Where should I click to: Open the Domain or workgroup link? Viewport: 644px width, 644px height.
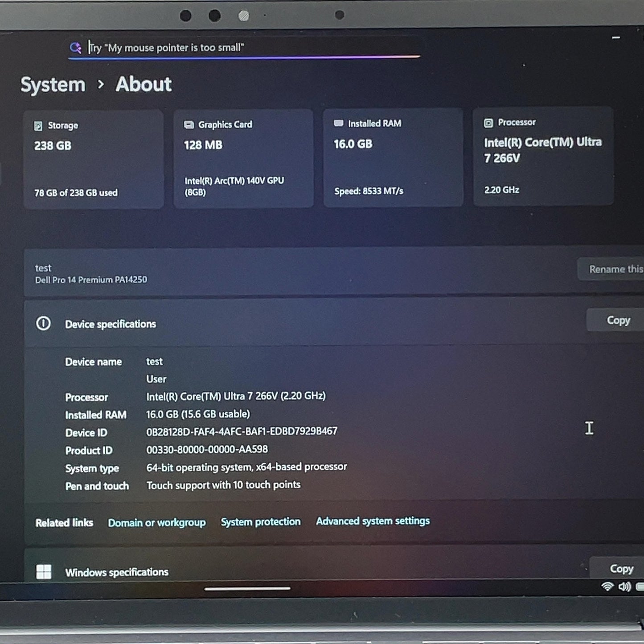(x=157, y=522)
